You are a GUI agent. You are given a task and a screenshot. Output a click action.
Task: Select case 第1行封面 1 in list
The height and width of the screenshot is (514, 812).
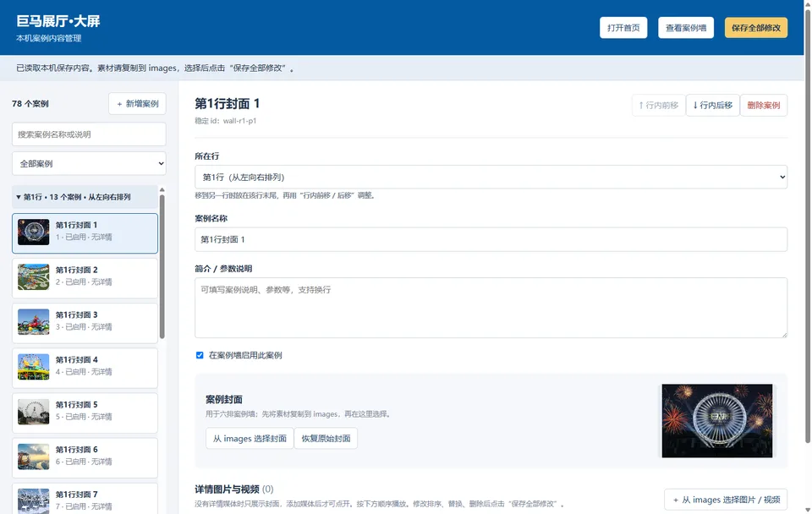[x=85, y=233]
